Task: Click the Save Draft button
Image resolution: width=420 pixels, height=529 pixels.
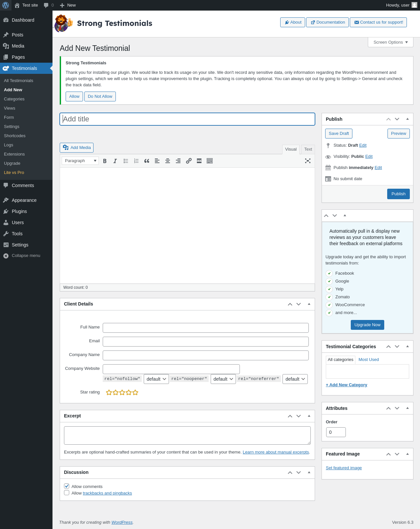Action: click(x=339, y=134)
